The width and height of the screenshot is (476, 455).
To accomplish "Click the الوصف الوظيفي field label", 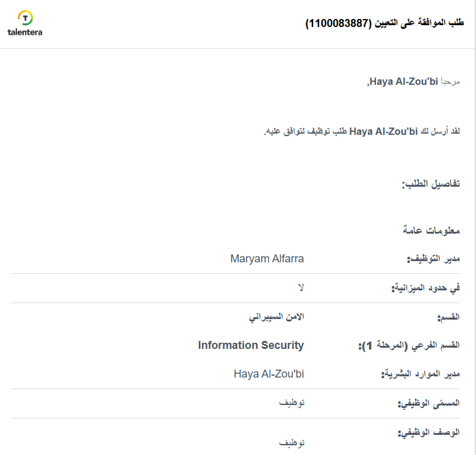I will click(x=429, y=433).
